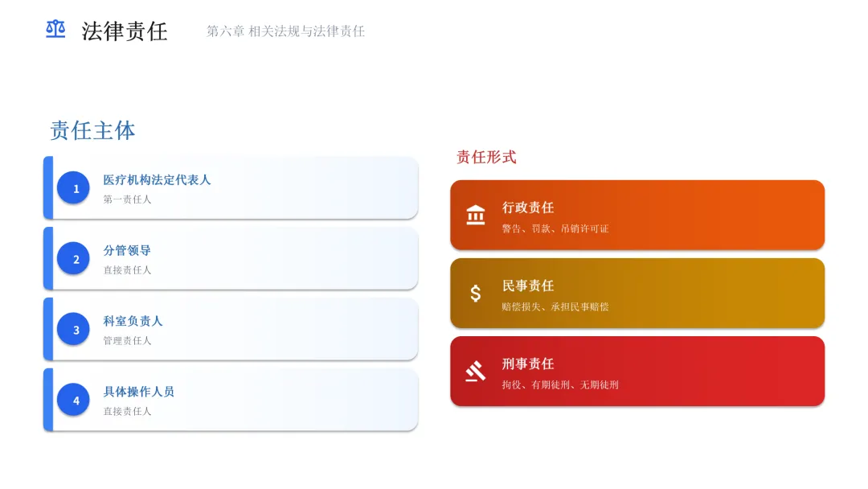Click the 警告、罚款、吊销许可证 description text
868x489 pixels.
[x=555, y=229]
